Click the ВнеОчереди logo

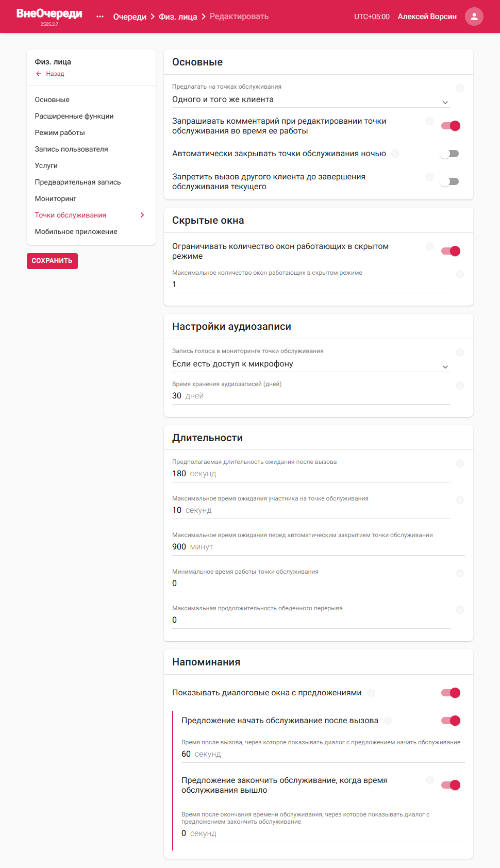49,14
